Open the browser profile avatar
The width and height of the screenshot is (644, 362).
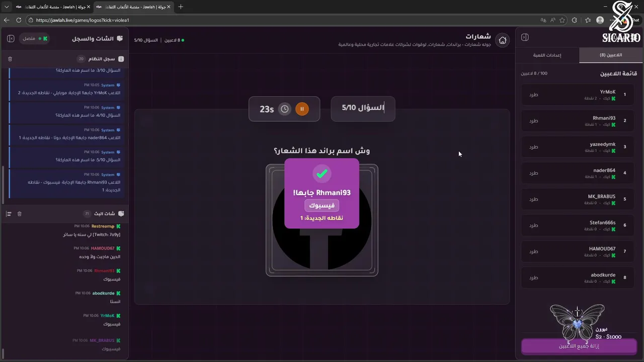point(600,20)
